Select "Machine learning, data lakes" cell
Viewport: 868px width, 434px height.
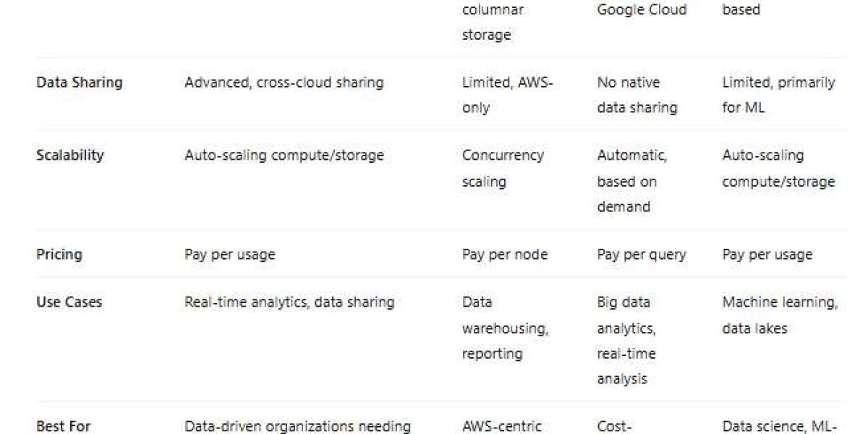point(780,315)
